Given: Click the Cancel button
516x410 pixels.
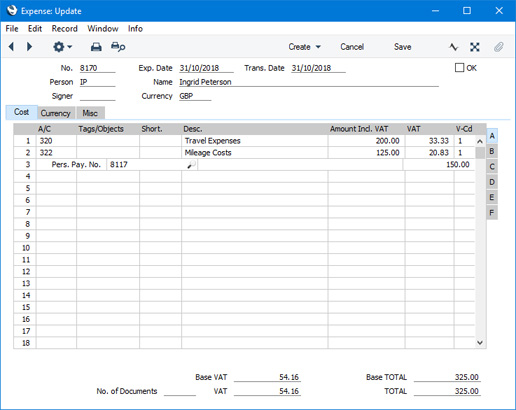Looking at the screenshot, I should [352, 47].
